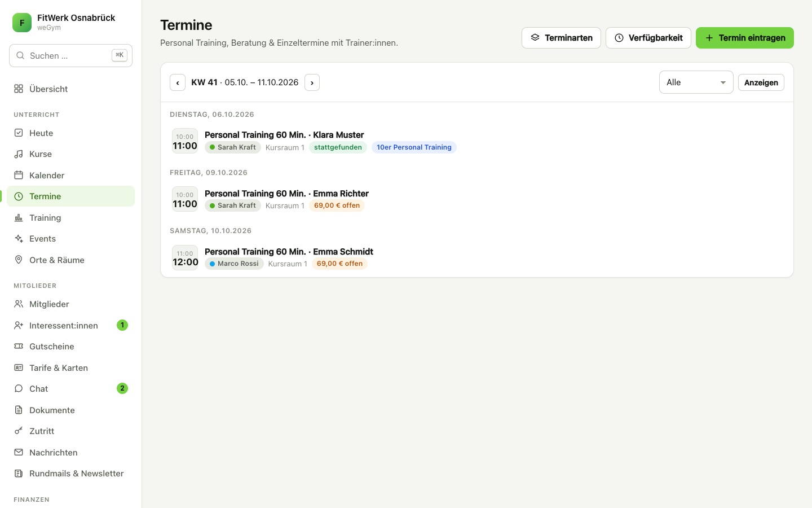Open the Mitglieder sidebar entry

71,304
